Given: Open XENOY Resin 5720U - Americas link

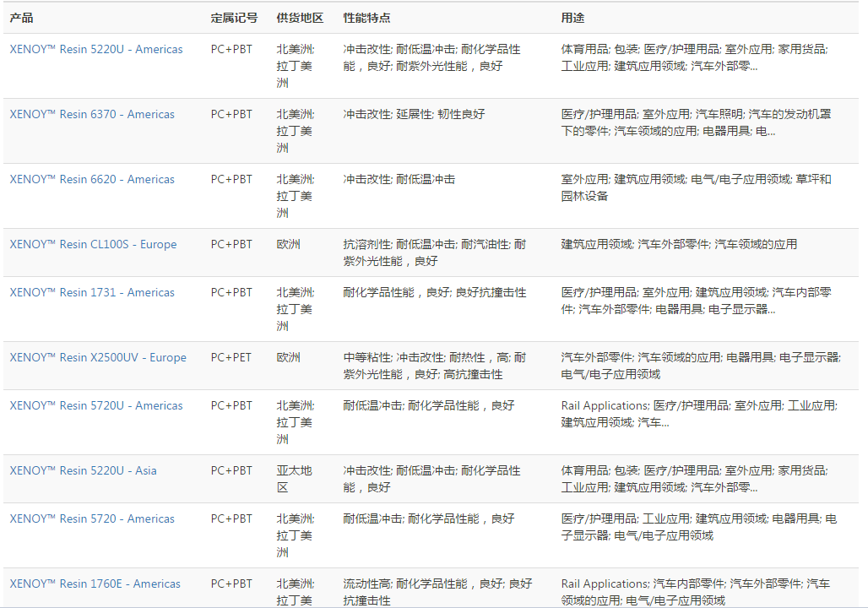Looking at the screenshot, I should (x=95, y=406).
